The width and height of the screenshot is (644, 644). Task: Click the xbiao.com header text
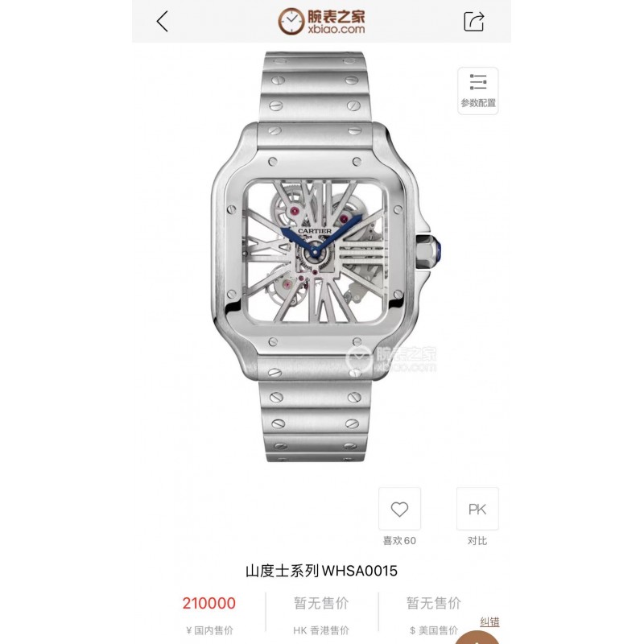point(336,29)
